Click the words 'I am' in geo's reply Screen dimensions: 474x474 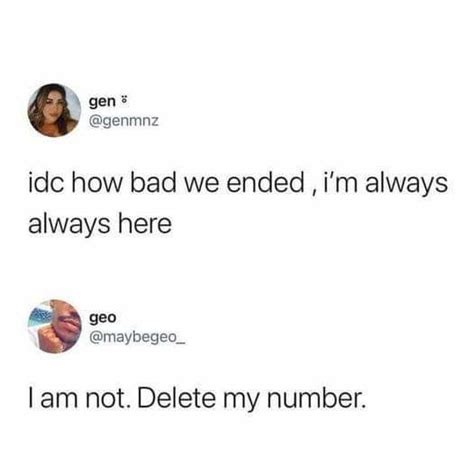(54, 398)
